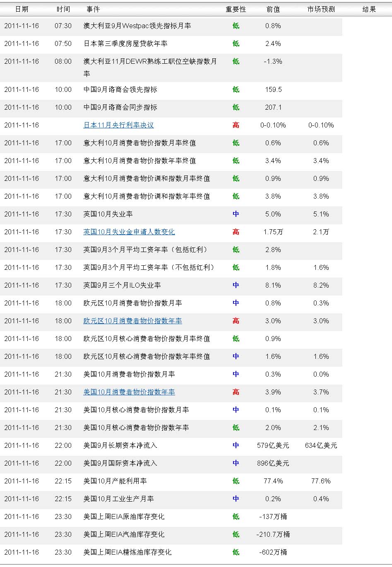Select the 澳大利亚9月Westpac领先指标月率 event

[137, 26]
